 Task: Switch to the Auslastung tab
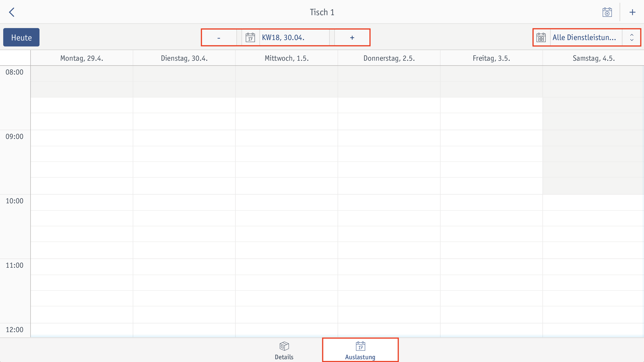pos(360,351)
